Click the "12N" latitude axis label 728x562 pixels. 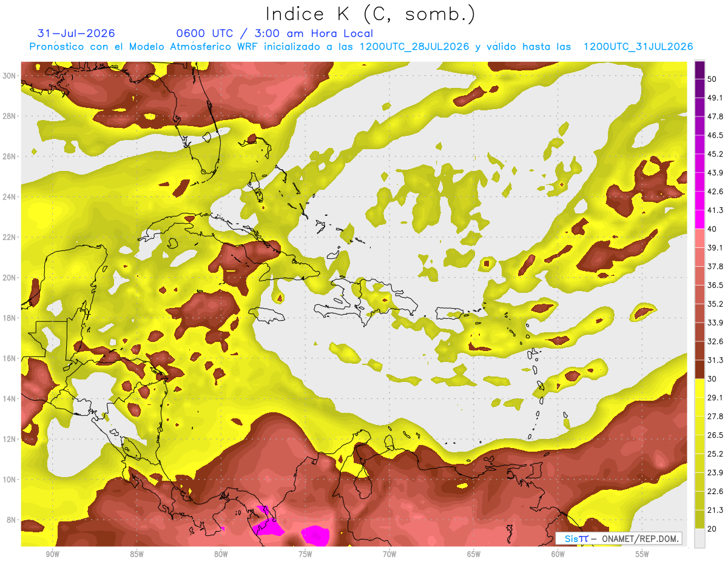pos(10,439)
